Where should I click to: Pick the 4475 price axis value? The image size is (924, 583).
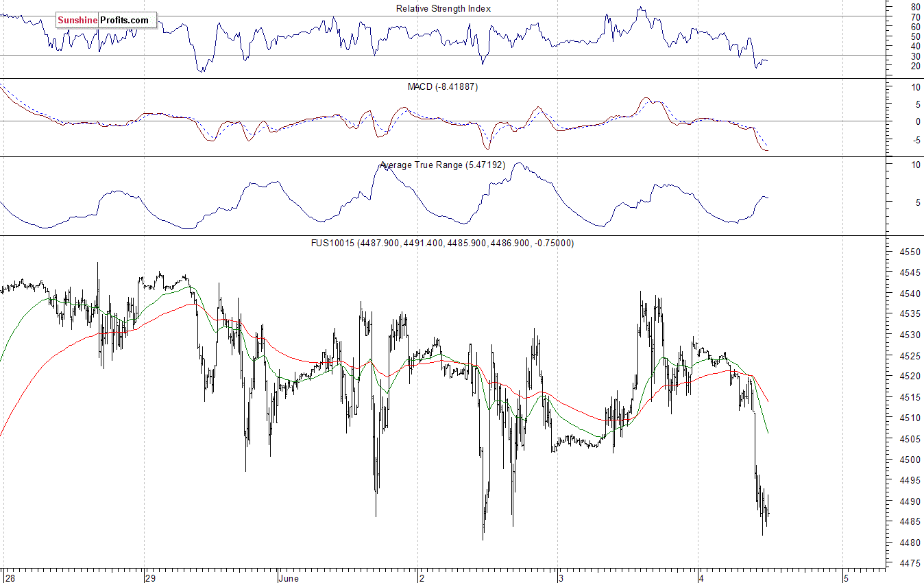910,563
